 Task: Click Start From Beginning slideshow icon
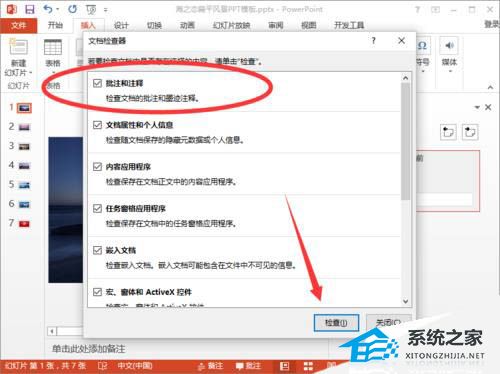[91, 10]
